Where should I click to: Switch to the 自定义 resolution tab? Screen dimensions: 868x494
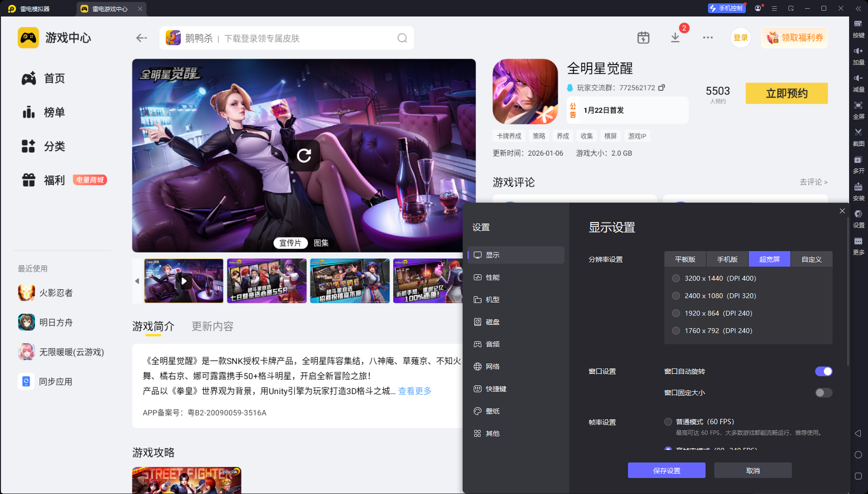[812, 259]
